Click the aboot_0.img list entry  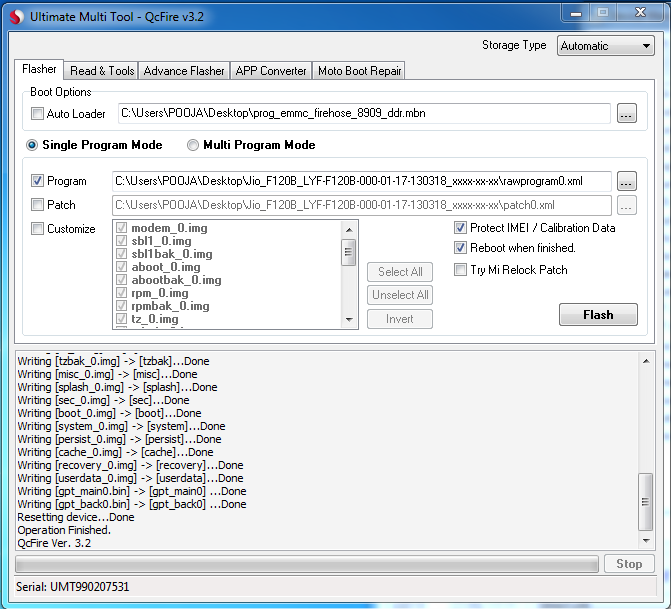click(x=166, y=267)
